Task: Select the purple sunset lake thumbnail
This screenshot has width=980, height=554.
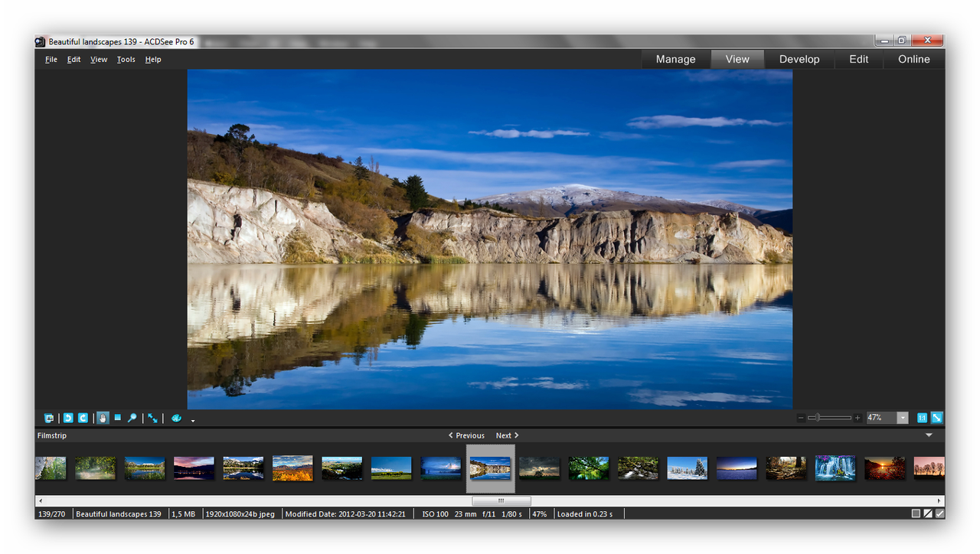Action: 194,468
